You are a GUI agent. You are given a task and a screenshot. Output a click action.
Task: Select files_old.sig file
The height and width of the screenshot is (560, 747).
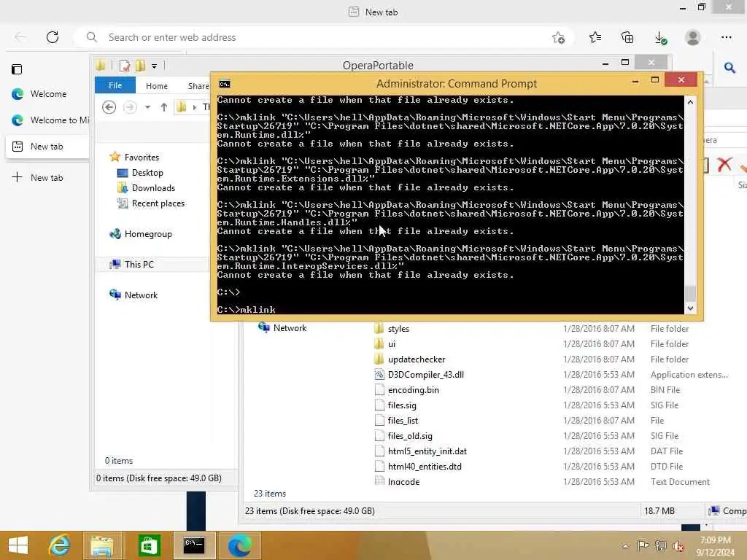click(x=410, y=436)
